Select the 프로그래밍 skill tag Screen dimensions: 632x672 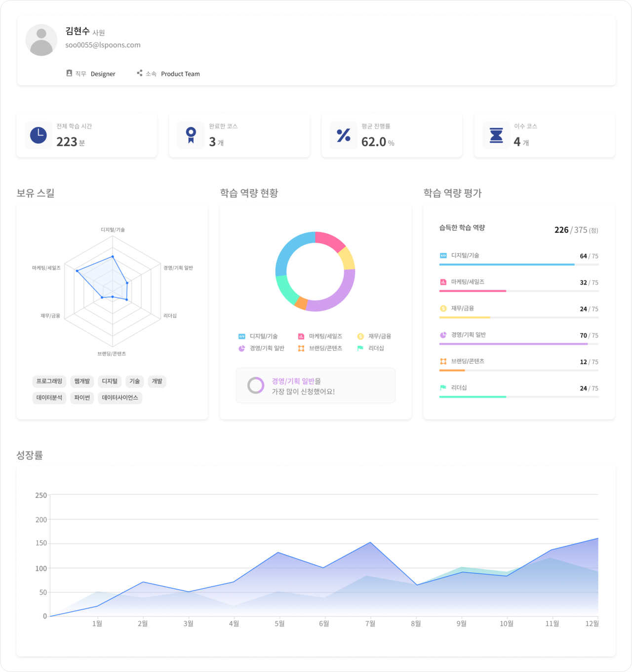(x=49, y=381)
